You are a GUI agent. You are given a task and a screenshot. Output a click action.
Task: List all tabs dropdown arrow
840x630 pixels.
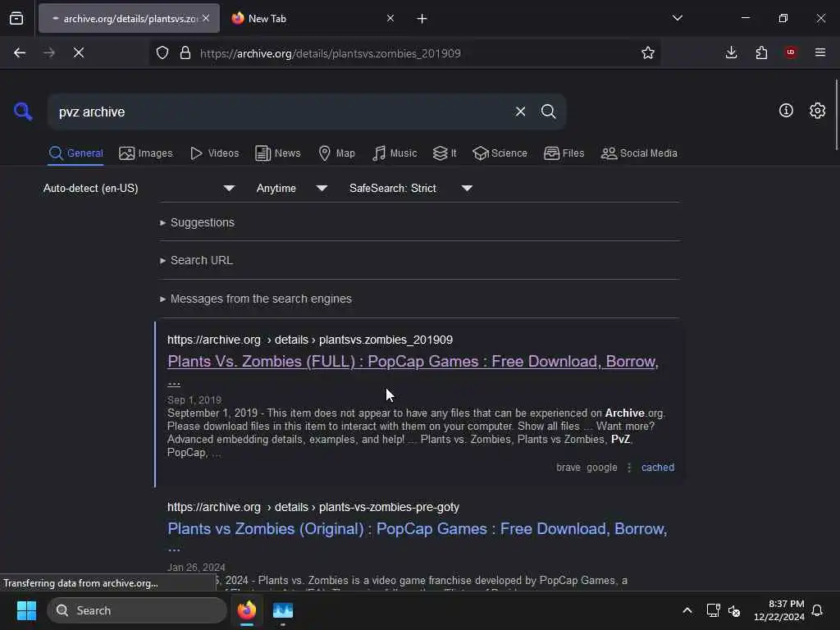click(x=677, y=18)
